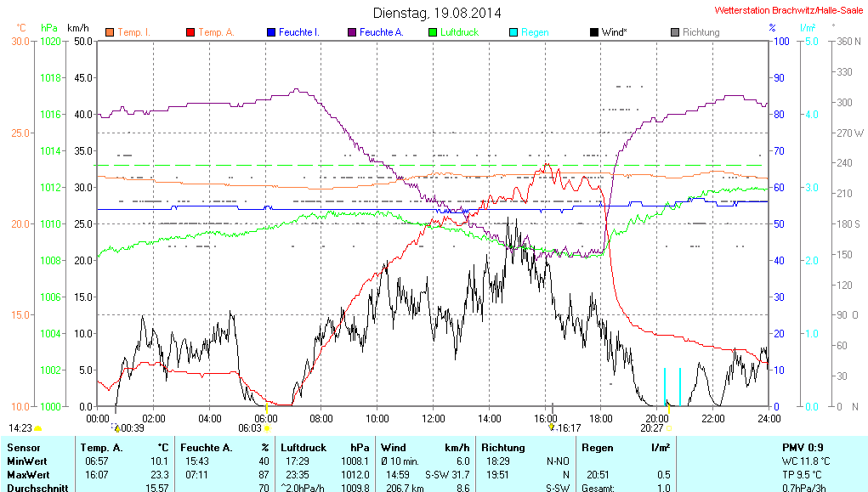Click the sunrise sun icon at 06:03
Viewport: 868px width, 492px height.
267,428
